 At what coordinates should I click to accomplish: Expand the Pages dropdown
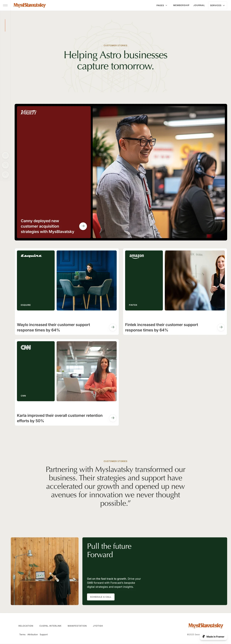click(162, 5)
